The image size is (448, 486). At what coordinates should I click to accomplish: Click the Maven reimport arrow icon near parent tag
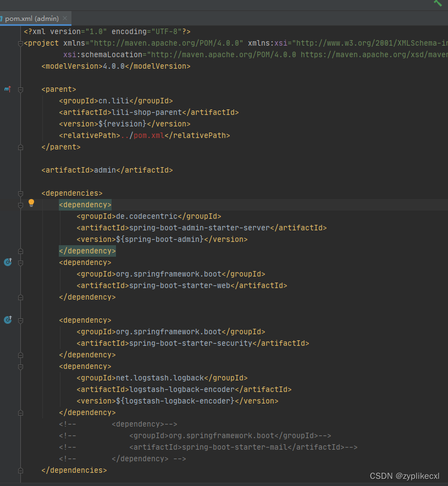(x=7, y=89)
